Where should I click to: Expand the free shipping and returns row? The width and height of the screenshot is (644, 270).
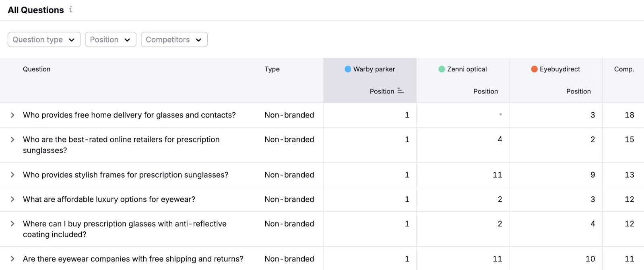12,259
